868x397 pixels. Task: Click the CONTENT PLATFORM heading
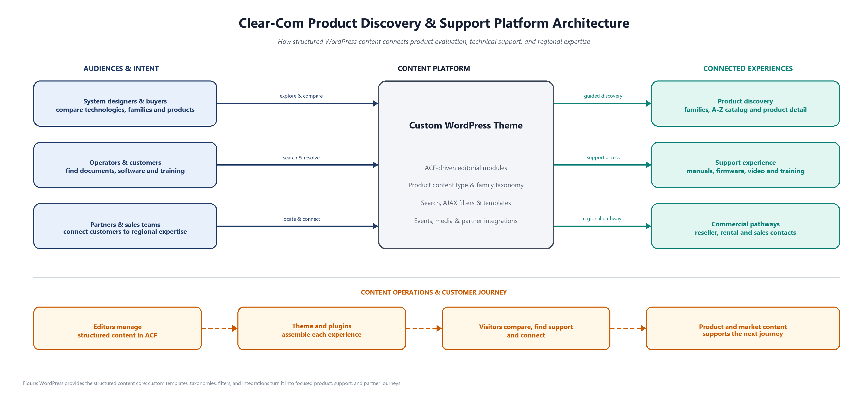click(434, 68)
